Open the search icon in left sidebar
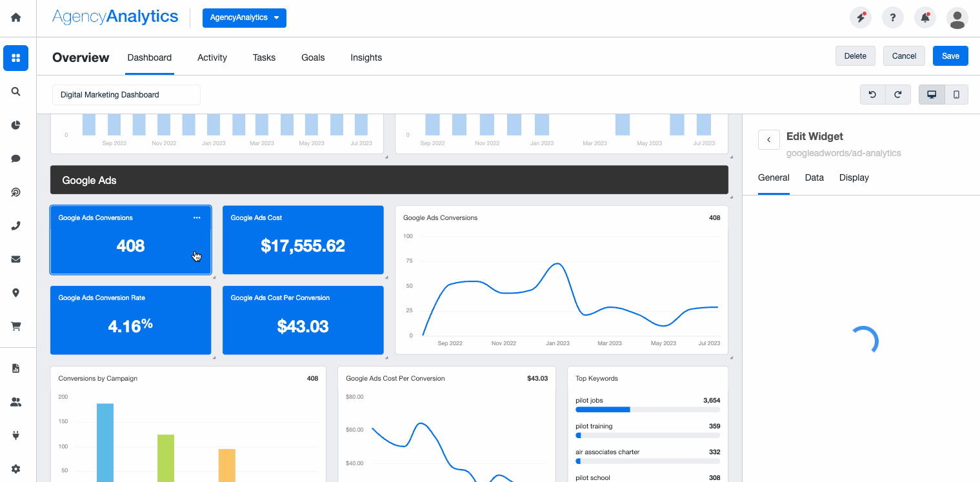 (x=16, y=92)
